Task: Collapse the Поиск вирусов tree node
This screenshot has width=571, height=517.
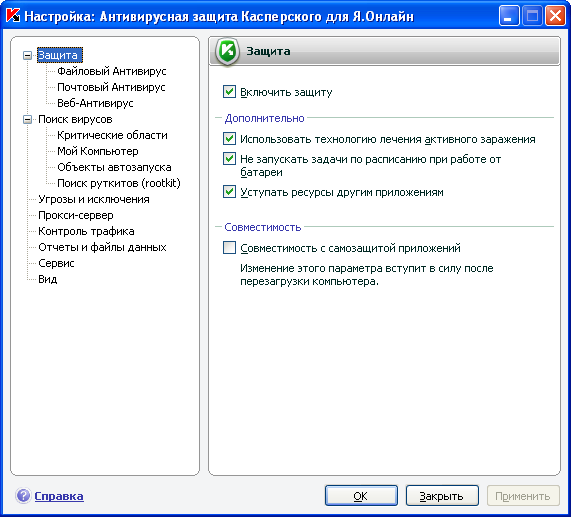Action: pos(27,119)
